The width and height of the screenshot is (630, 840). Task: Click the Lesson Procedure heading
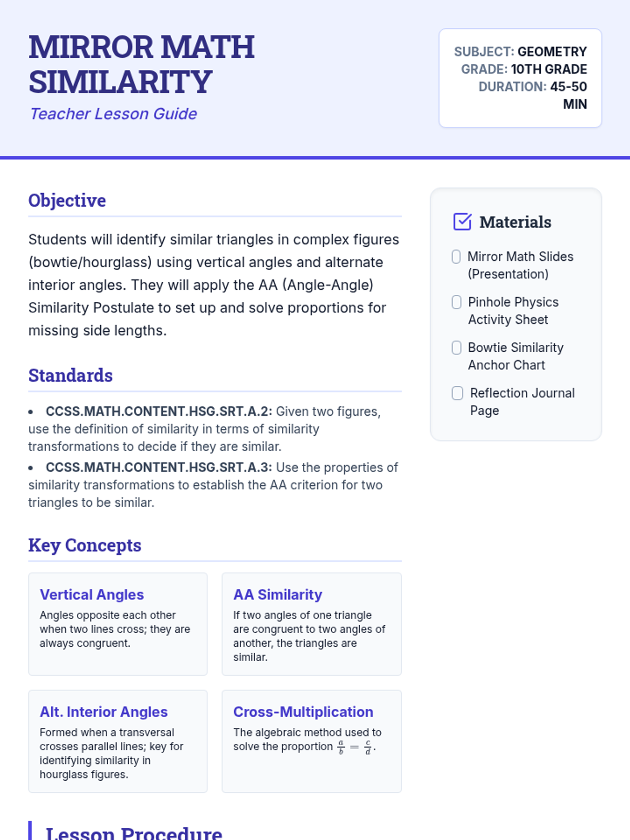click(134, 832)
